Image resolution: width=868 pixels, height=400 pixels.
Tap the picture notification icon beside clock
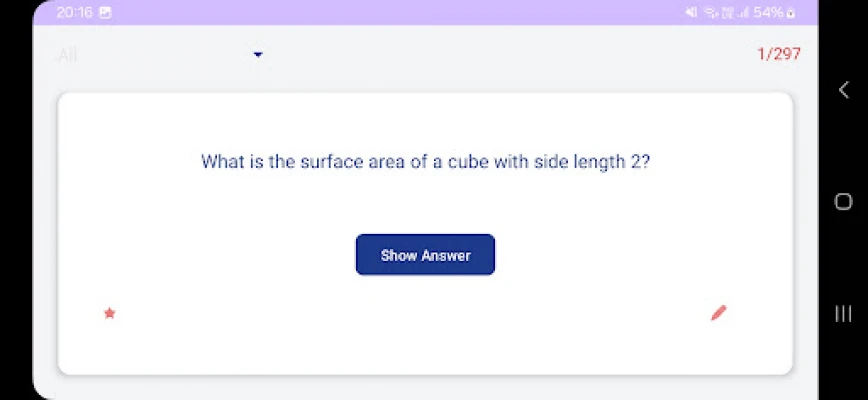(x=105, y=13)
